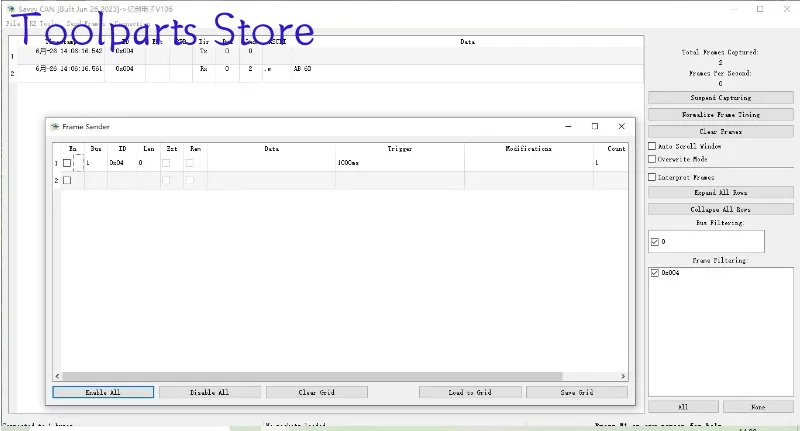Enable row 1 in Frame Sender grid
Image resolution: width=800 pixels, height=431 pixels.
(67, 163)
